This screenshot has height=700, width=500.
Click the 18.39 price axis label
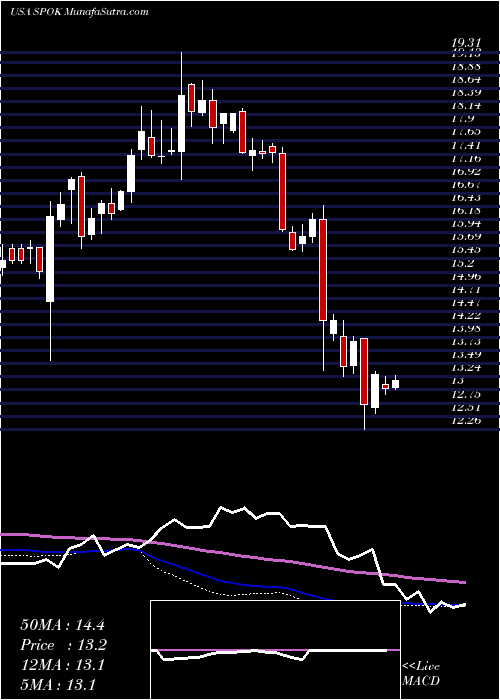(466, 93)
